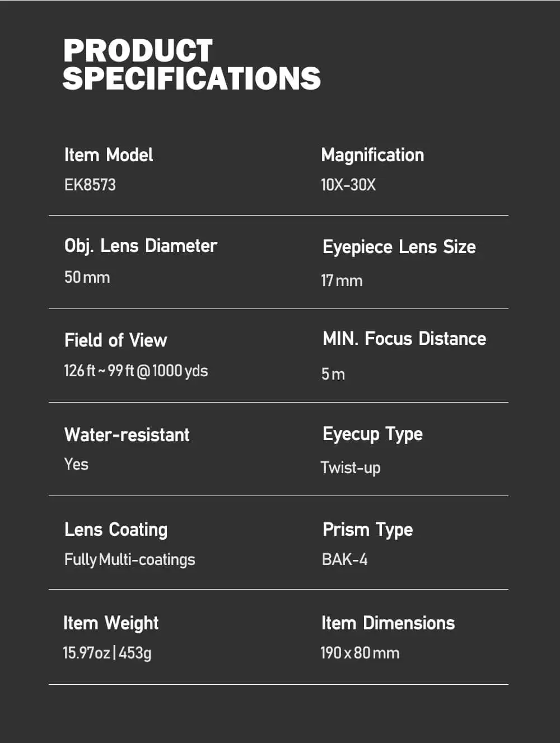Click the 15.97oz | 453g weight value
The height and width of the screenshot is (743, 560).
(x=107, y=653)
